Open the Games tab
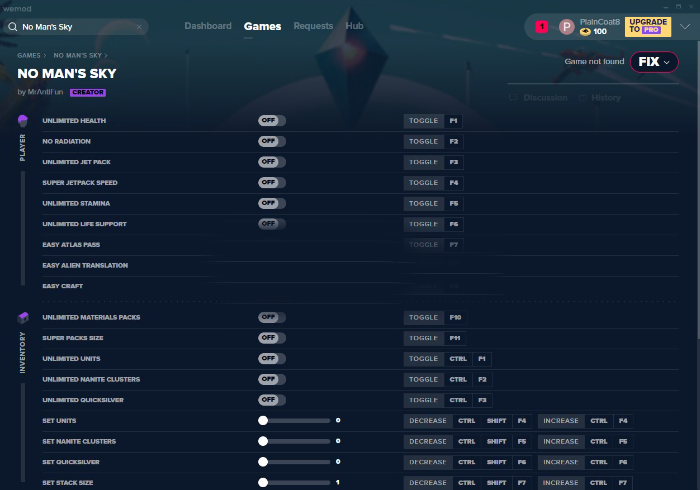700x490 pixels. click(262, 26)
